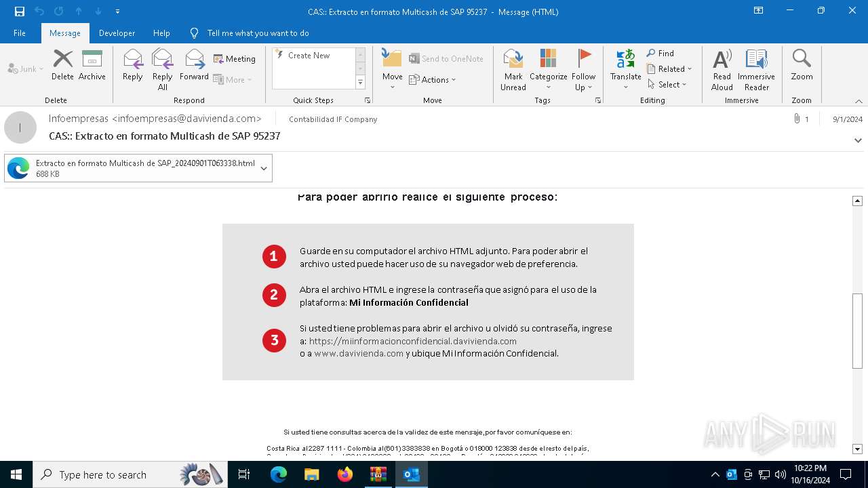Move message to a folder
The image size is (868, 488).
393,70
